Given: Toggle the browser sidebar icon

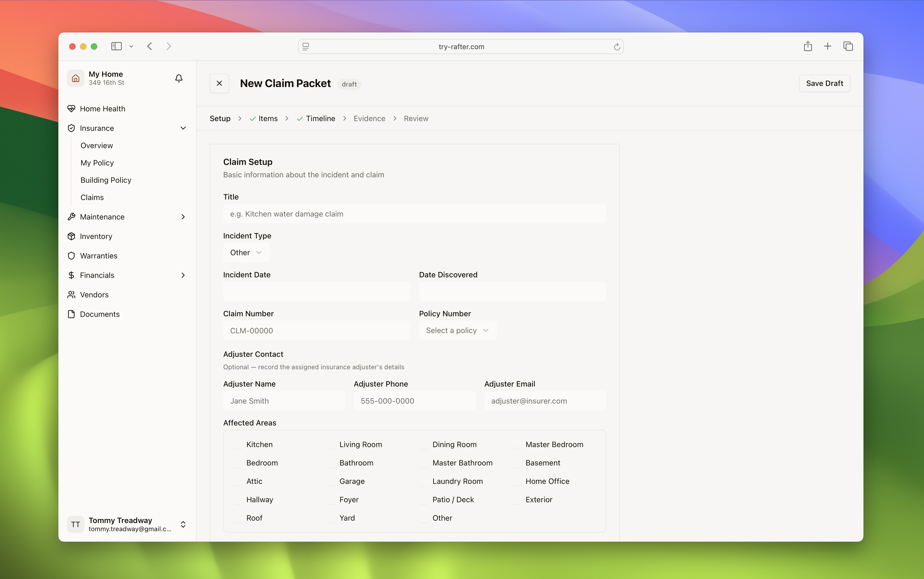Looking at the screenshot, I should coord(116,46).
